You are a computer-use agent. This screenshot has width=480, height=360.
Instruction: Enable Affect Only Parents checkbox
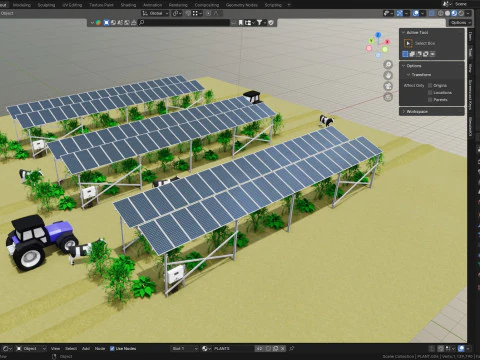tap(430, 100)
